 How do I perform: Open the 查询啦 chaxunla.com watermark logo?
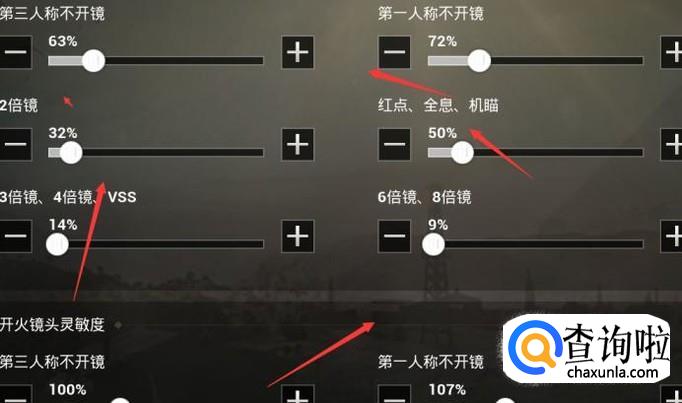tap(587, 349)
